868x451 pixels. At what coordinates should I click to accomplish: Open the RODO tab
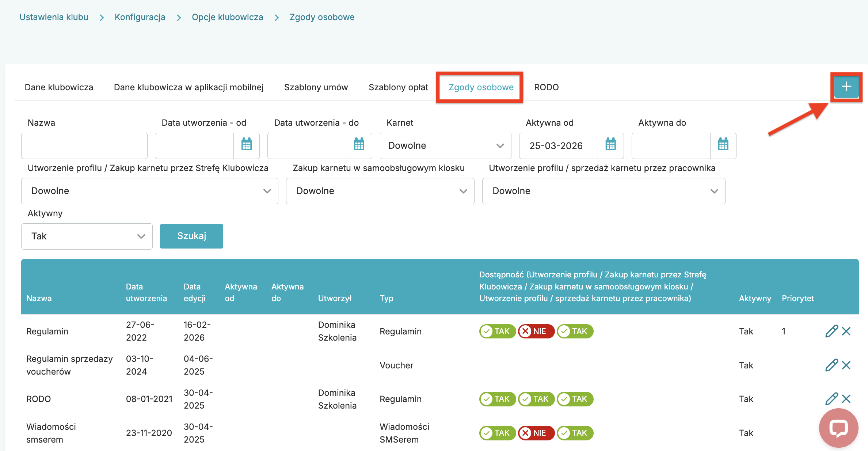click(546, 87)
